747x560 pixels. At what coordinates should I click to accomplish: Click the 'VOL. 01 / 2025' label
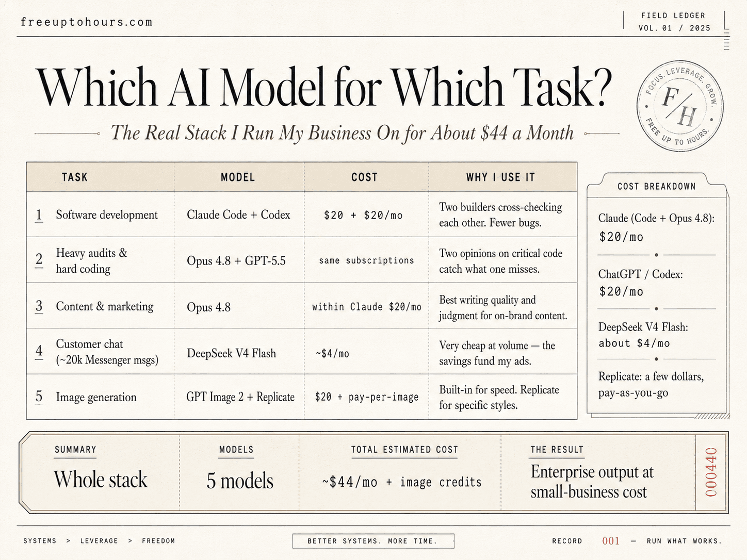[674, 28]
